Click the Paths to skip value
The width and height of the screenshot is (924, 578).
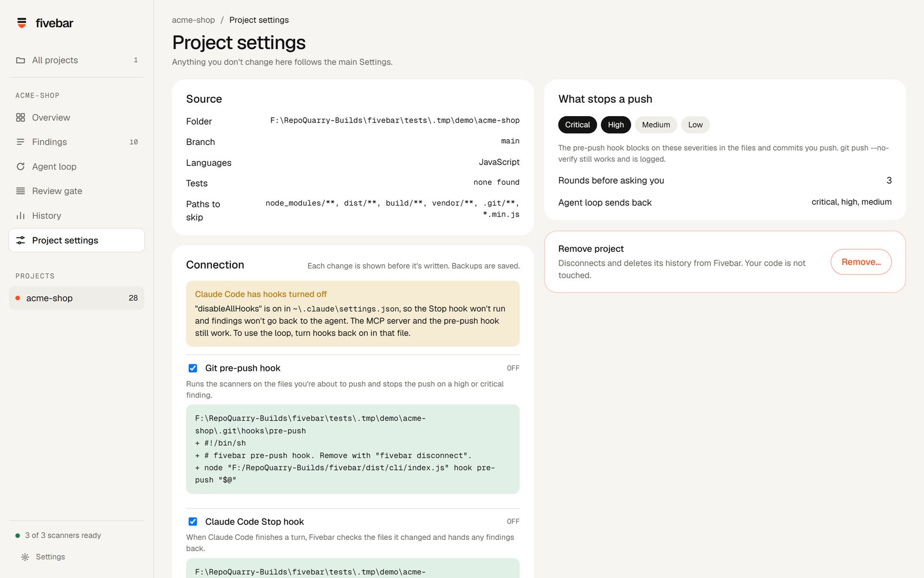(393, 209)
